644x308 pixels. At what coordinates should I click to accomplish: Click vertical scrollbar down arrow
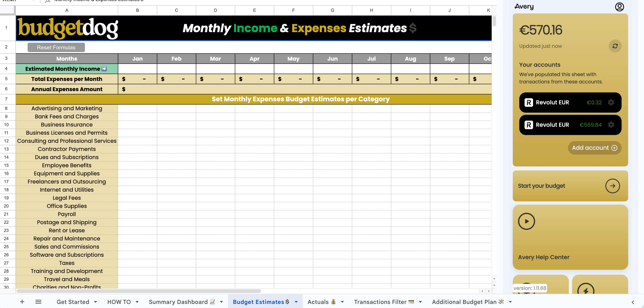[494, 285]
